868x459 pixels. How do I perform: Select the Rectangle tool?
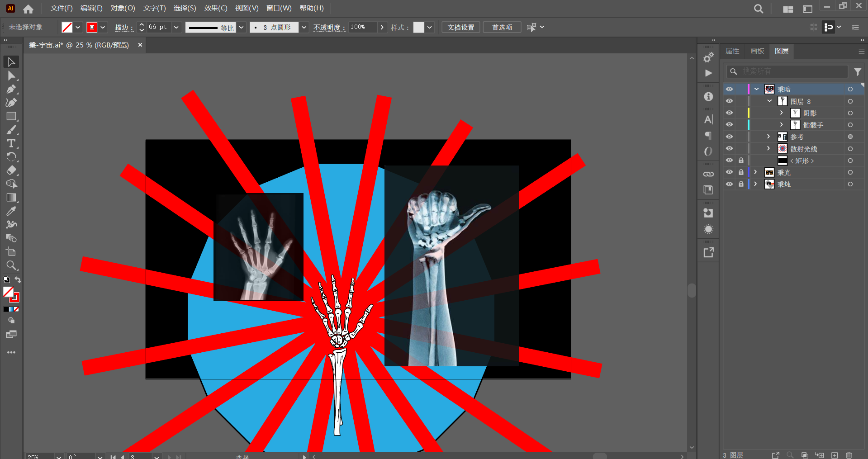(11, 116)
